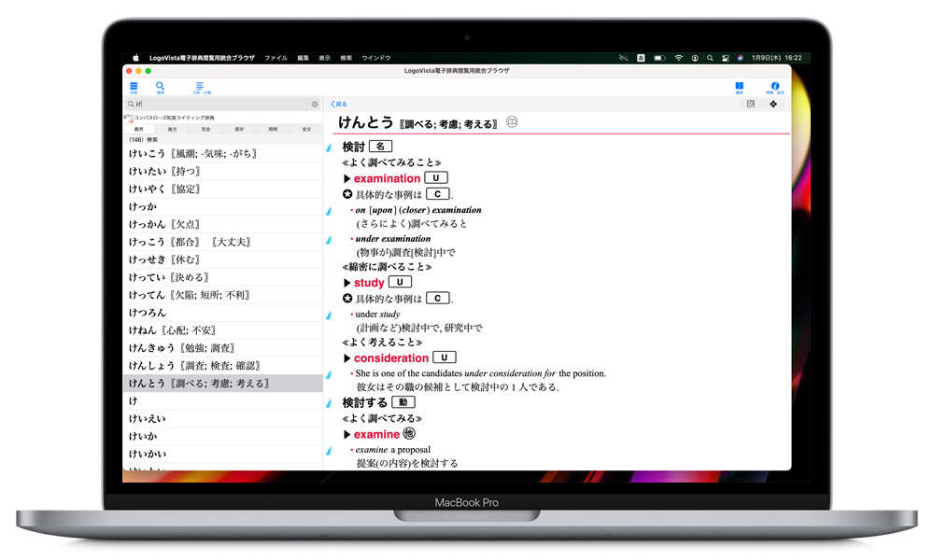The image size is (934, 560).
Task: Select the けってい〖決める〗 entry
Action: click(x=223, y=277)
